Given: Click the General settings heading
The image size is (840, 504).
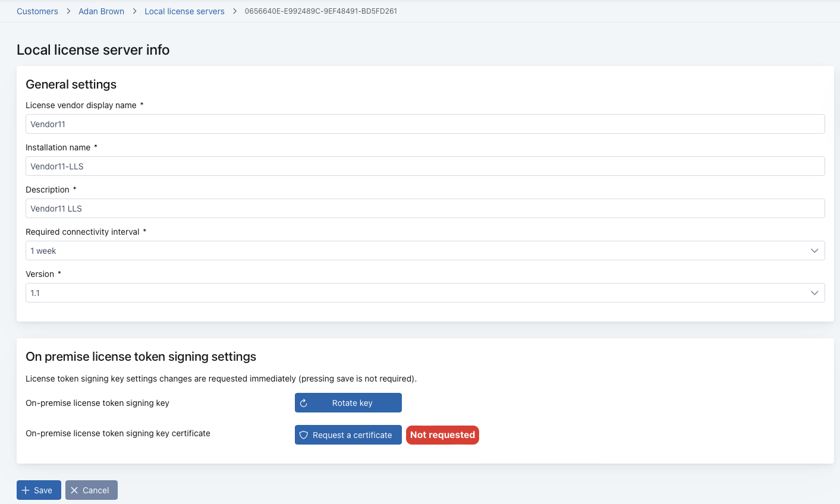Looking at the screenshot, I should click(x=71, y=84).
